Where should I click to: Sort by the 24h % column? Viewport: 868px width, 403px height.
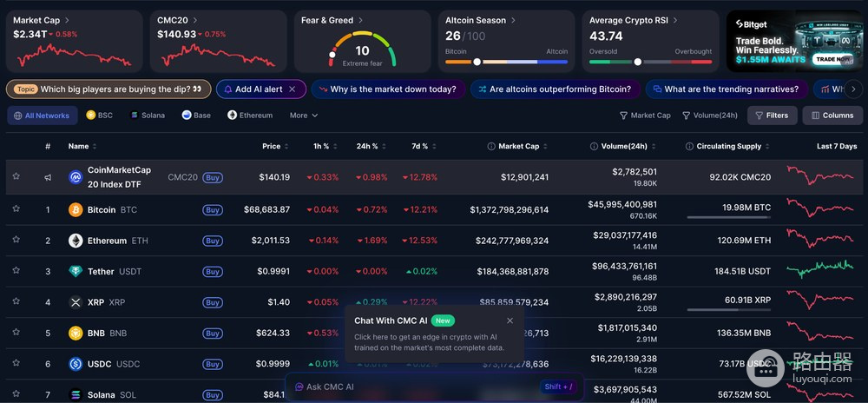[371, 146]
